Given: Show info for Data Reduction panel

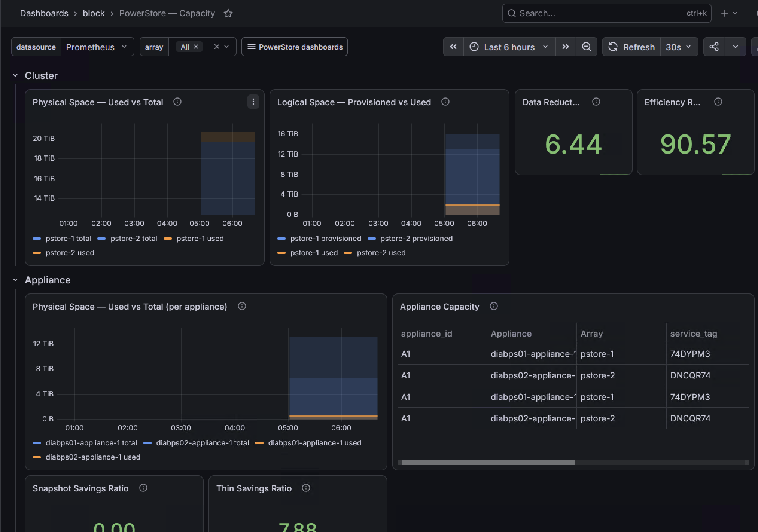Looking at the screenshot, I should 596,102.
